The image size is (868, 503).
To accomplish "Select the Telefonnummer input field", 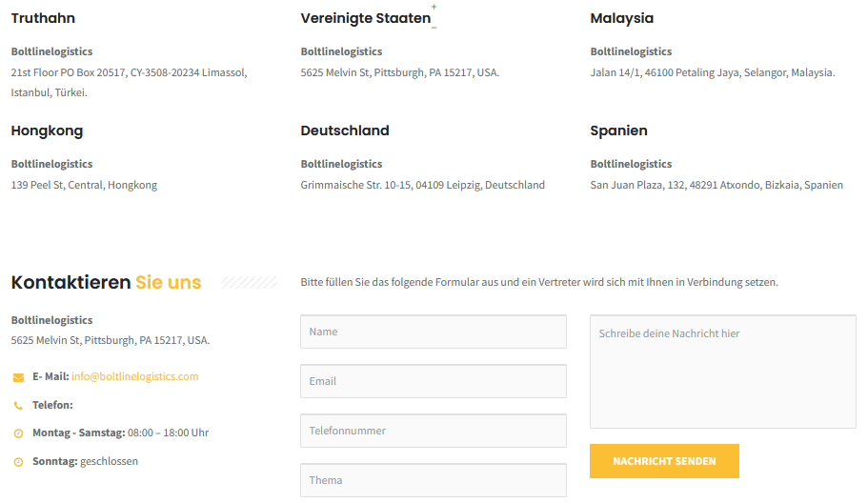I will click(434, 431).
